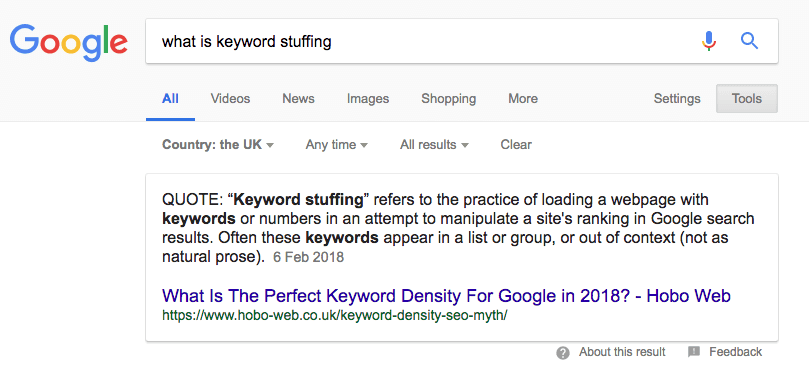Screen dimensions: 809x376
Task: Click the hobo-web.co.uk green URL
Action: (334, 315)
